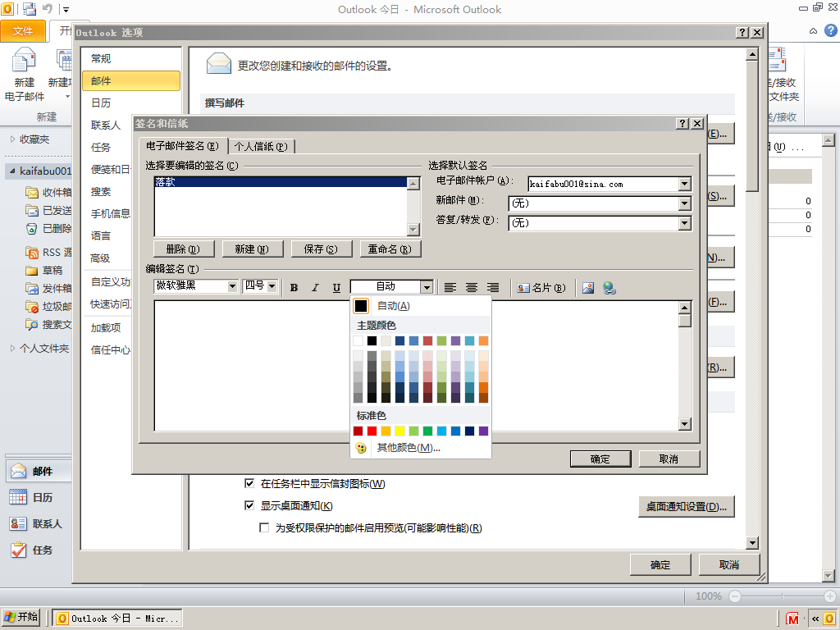Open 电子邮件帐户 dropdown
Viewport: 840px width, 630px height.
[x=684, y=185]
